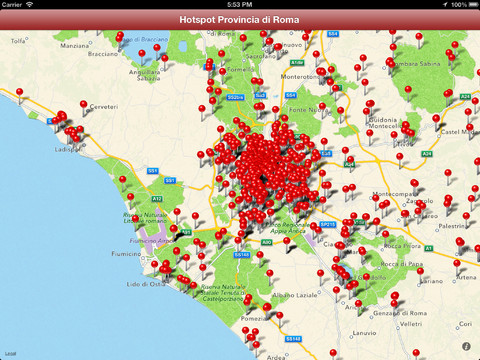This screenshot has width=480, height=360.
Task: Click the A90 ring road shield
Action: click(x=266, y=242)
